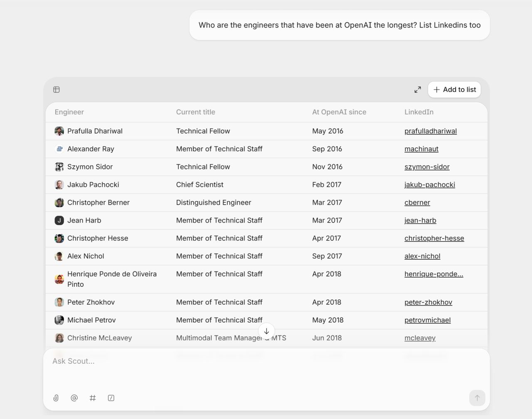This screenshot has height=419, width=532.
Task: Click Prafulla Dhariwal's avatar
Action: coord(59,131)
